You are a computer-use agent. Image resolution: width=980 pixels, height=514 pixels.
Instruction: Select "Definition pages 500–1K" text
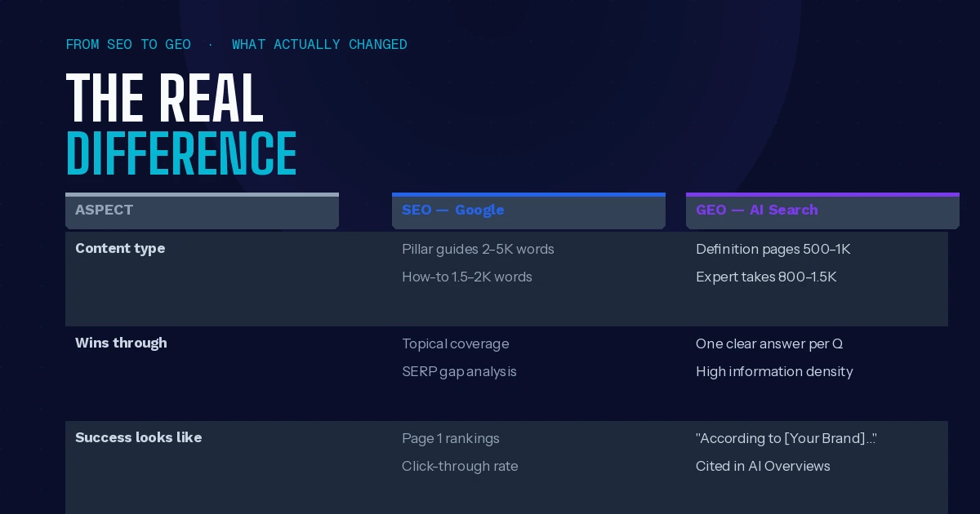tap(773, 250)
